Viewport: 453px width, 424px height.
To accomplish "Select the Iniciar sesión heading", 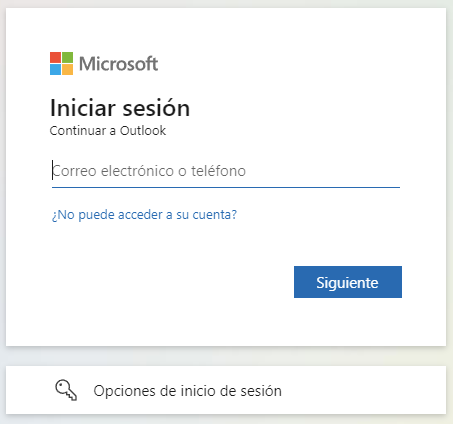I will click(x=120, y=108).
